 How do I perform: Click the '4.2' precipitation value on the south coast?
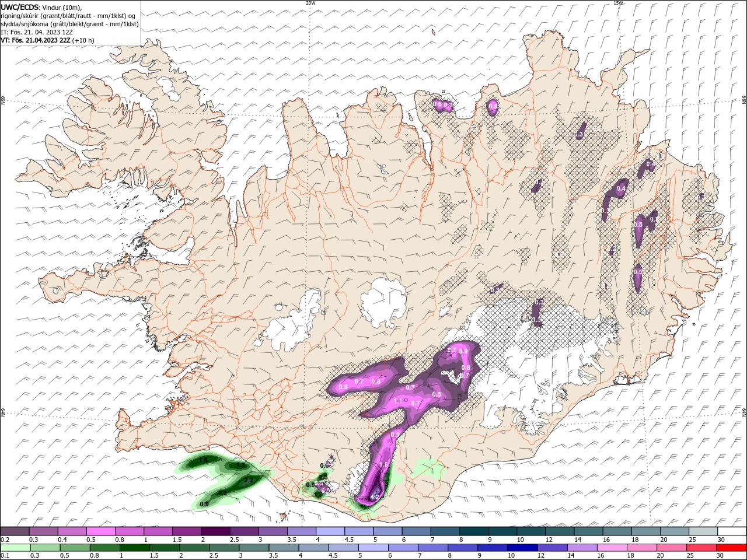coord(375,498)
